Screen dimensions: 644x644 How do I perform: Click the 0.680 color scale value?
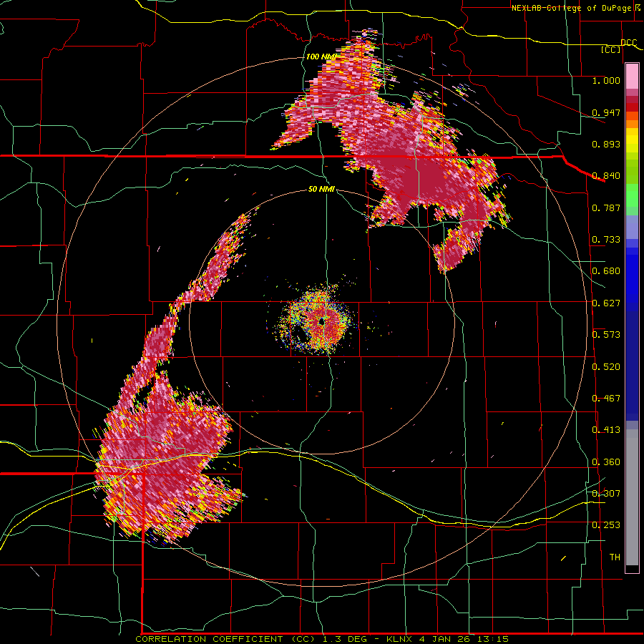[606, 271]
